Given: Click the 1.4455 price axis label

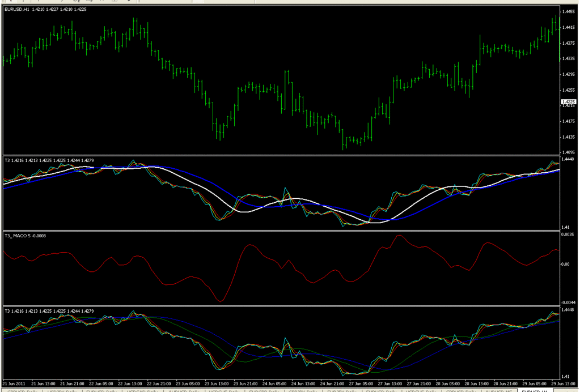Looking at the screenshot, I should (569, 12).
